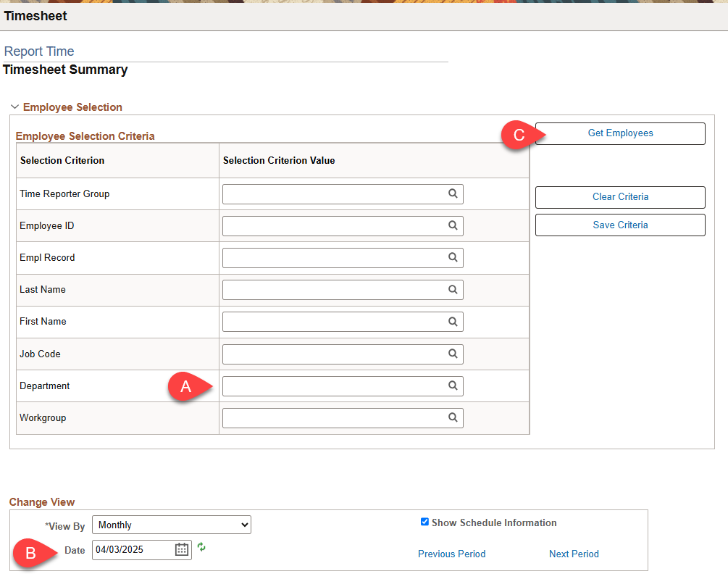Open the Time Reporter Group lookup icon
The width and height of the screenshot is (728, 579).
(453, 193)
